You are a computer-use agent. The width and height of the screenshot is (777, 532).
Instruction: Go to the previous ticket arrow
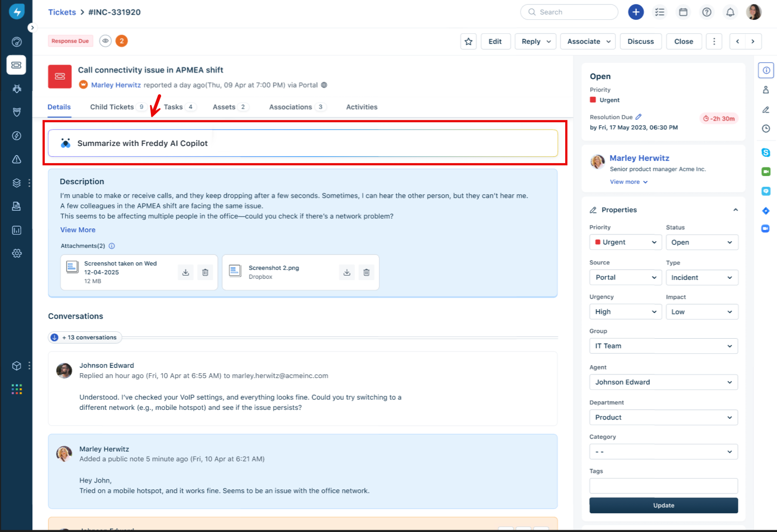(738, 41)
